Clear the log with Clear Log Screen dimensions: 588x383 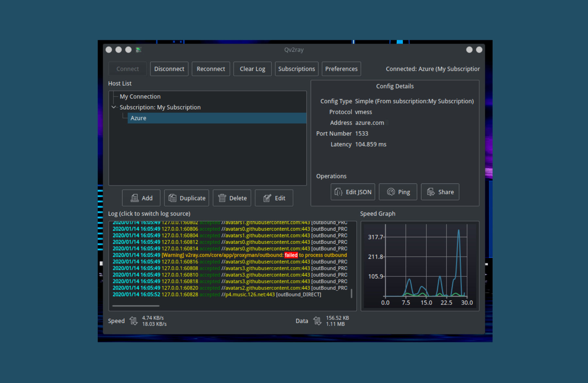253,69
